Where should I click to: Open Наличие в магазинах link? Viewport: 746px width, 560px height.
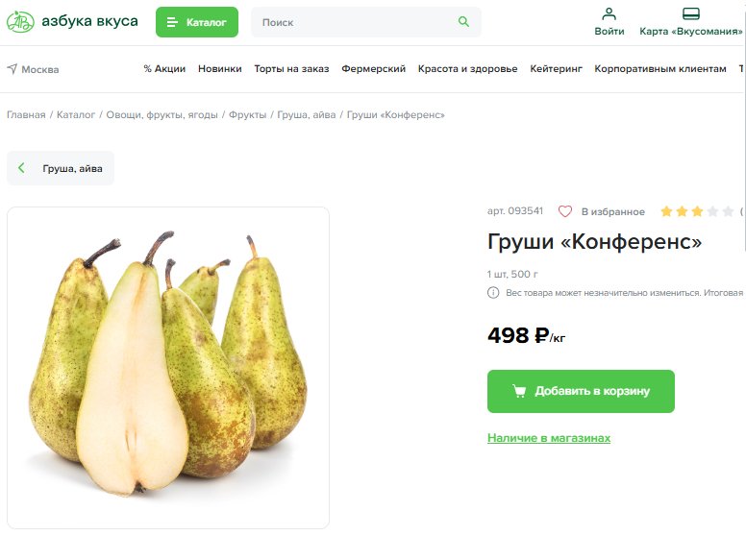point(549,438)
